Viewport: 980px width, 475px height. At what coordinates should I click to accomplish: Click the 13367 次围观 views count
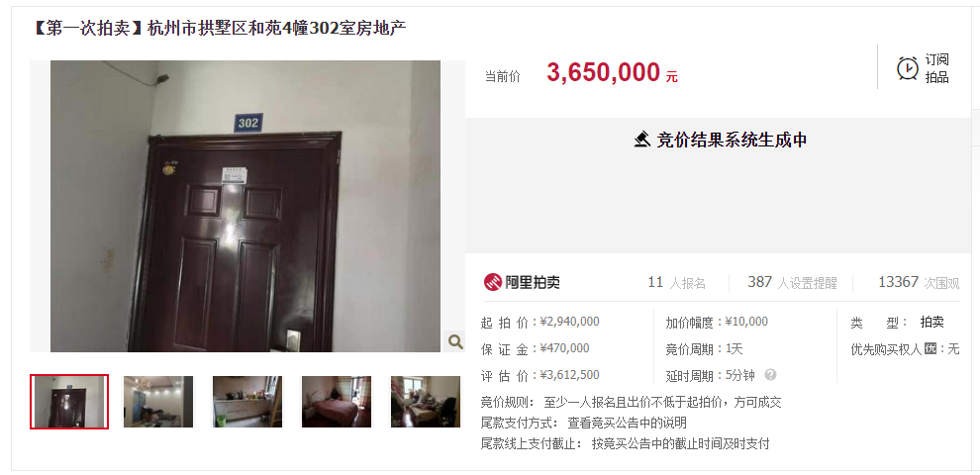pos(918,282)
